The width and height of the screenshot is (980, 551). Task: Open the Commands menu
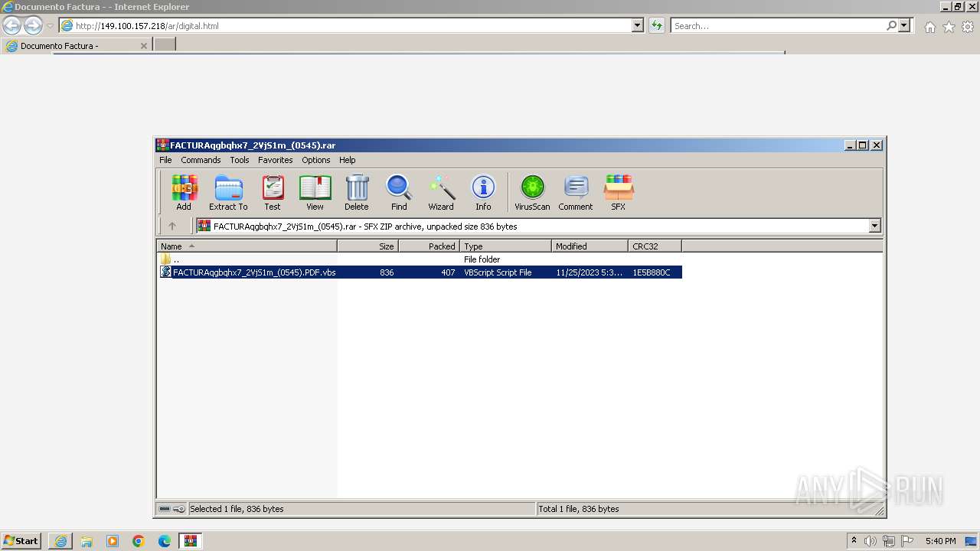point(201,160)
